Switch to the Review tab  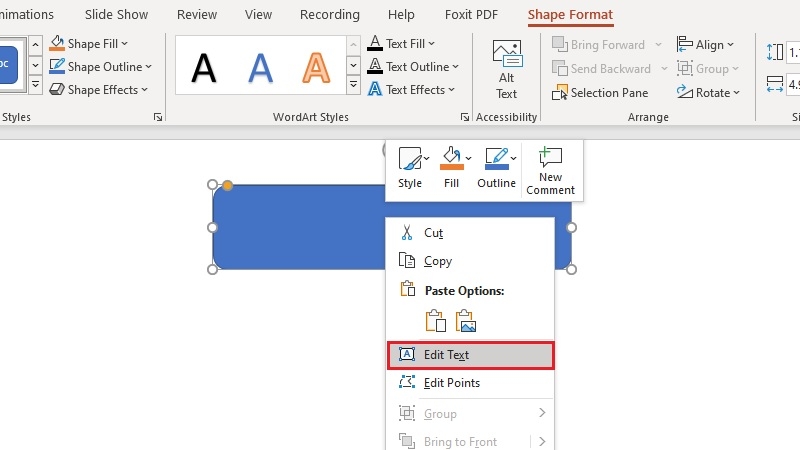coord(197,15)
